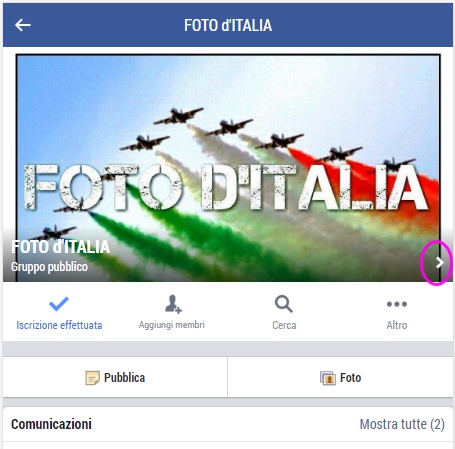The width and height of the screenshot is (455, 449).
Task: Click the photo album icon beside Foto
Action: pyautogui.click(x=328, y=378)
